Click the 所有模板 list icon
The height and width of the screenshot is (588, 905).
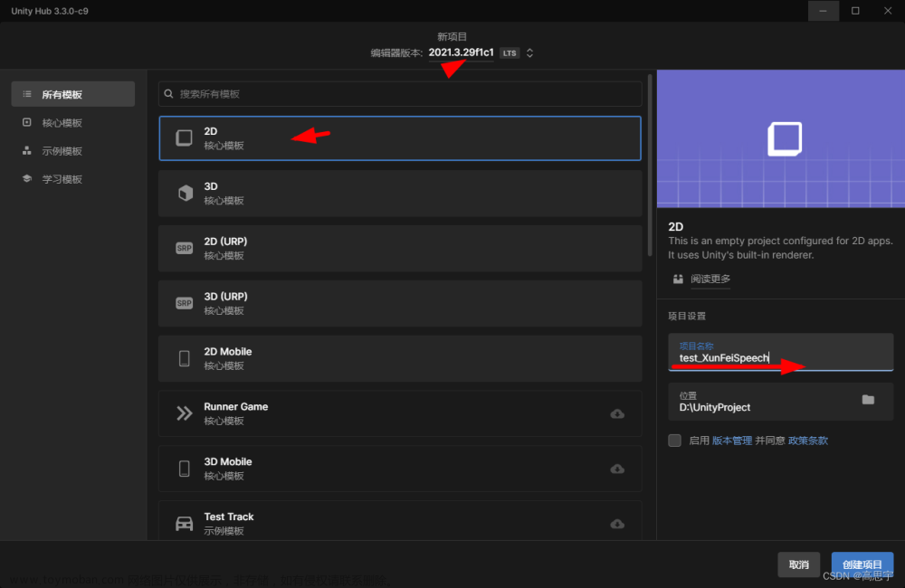[x=27, y=94]
